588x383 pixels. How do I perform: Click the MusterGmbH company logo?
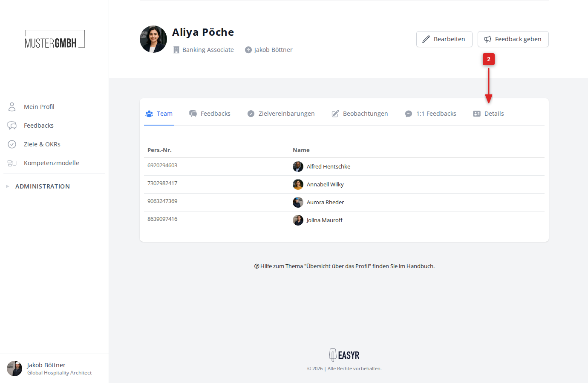[x=55, y=39]
